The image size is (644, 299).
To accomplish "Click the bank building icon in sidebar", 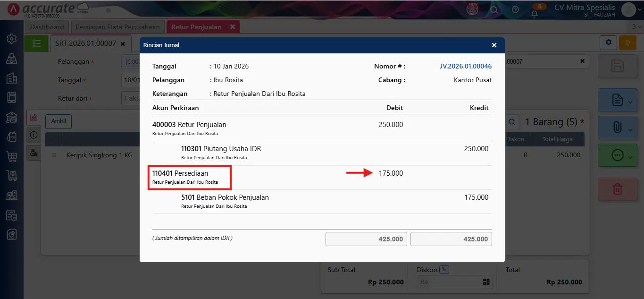I will 12,117.
